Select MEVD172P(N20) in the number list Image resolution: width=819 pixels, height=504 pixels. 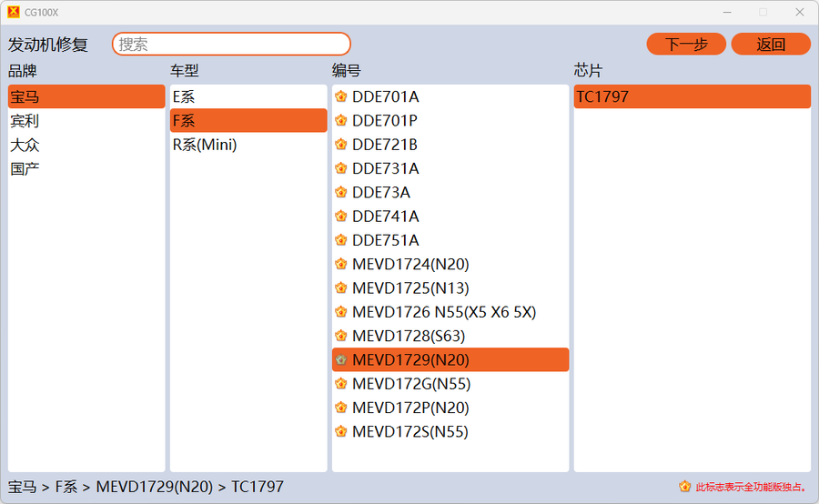(x=410, y=408)
